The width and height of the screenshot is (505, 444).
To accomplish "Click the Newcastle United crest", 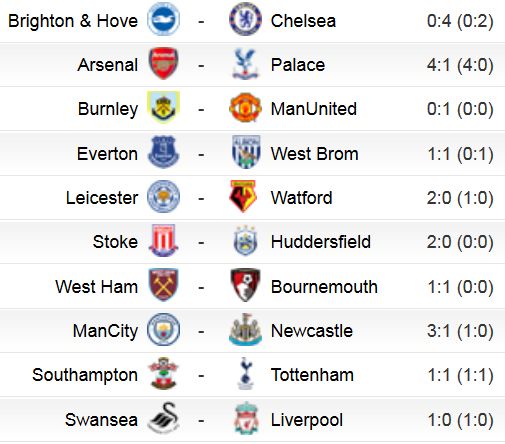I will (245, 329).
